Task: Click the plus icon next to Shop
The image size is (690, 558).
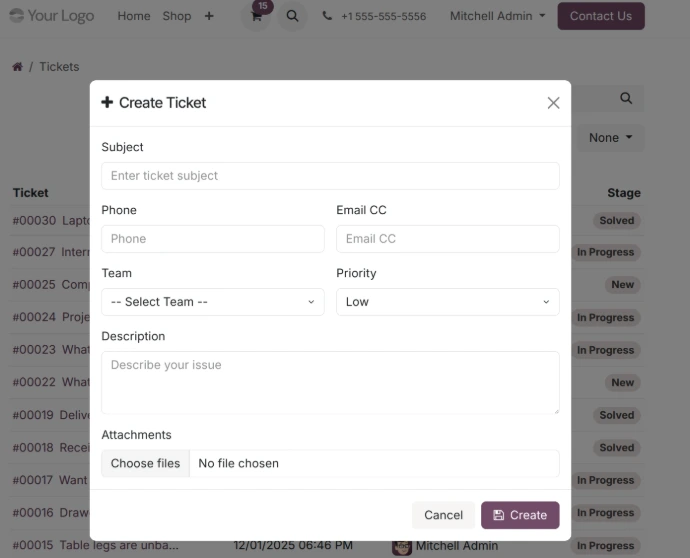Action: click(x=209, y=16)
